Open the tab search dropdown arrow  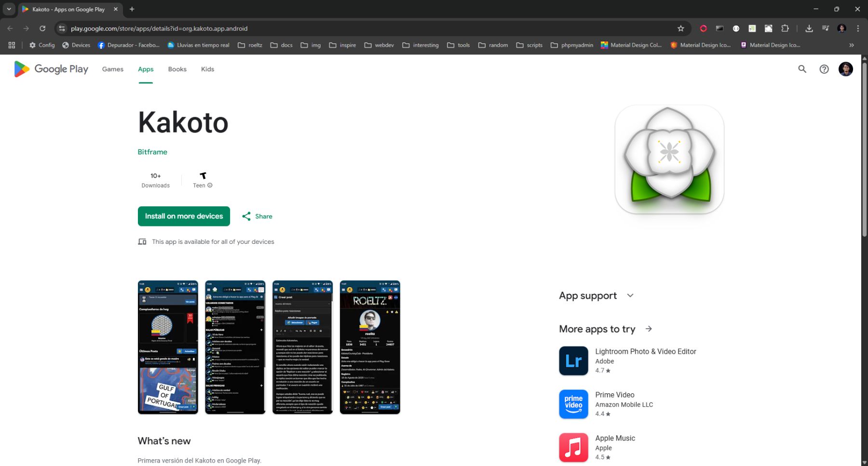[x=9, y=9]
